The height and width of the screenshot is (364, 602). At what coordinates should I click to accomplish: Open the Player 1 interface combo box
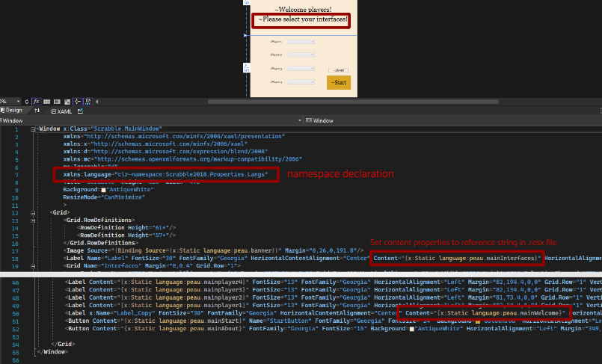pos(301,42)
